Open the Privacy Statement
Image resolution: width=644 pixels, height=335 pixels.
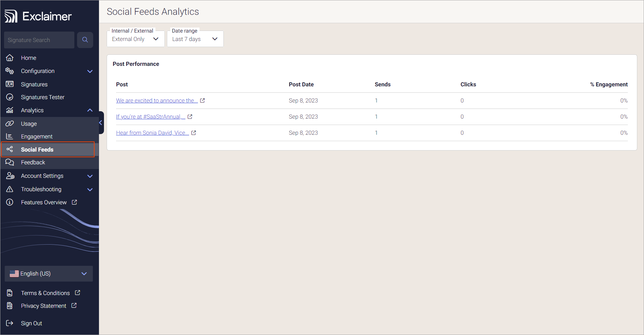43,306
